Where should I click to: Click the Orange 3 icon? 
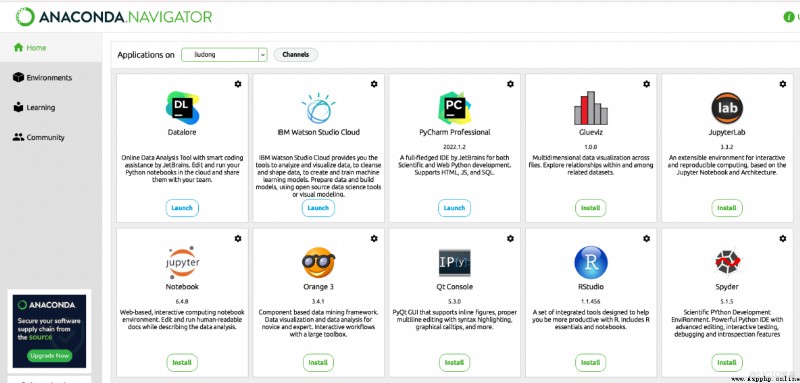pos(318,263)
